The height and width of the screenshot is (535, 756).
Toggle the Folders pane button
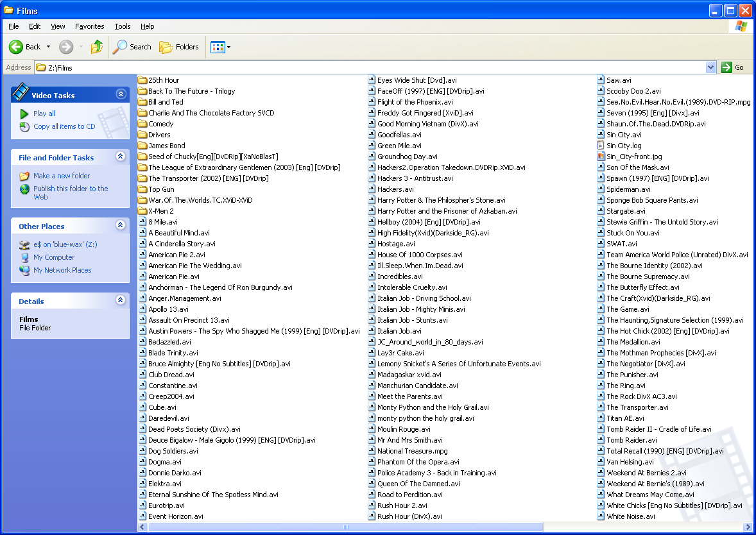179,47
